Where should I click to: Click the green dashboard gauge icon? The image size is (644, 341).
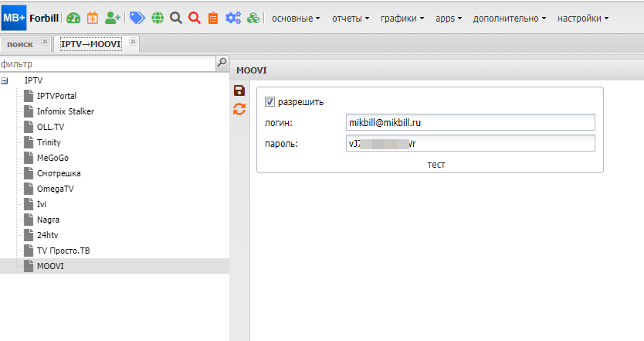(x=73, y=18)
